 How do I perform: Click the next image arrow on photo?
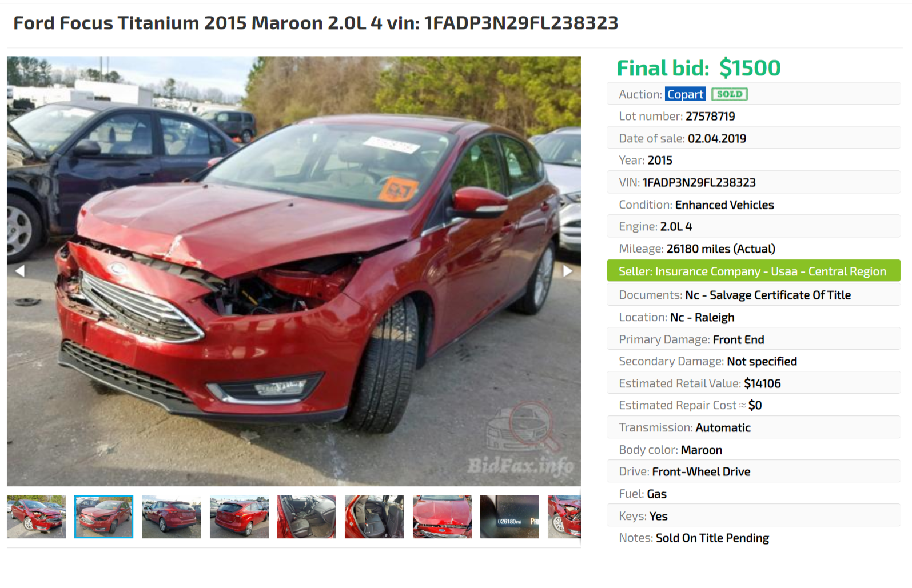[567, 271]
